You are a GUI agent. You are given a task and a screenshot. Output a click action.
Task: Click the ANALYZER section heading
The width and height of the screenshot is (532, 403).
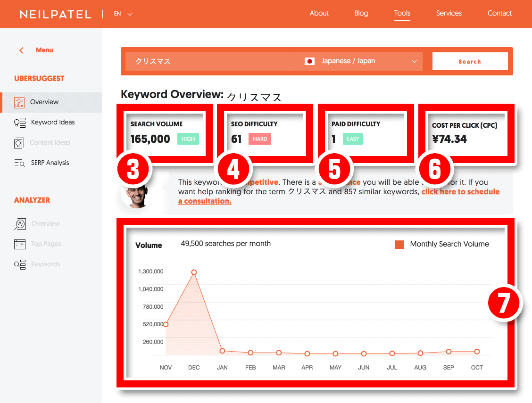click(x=32, y=200)
